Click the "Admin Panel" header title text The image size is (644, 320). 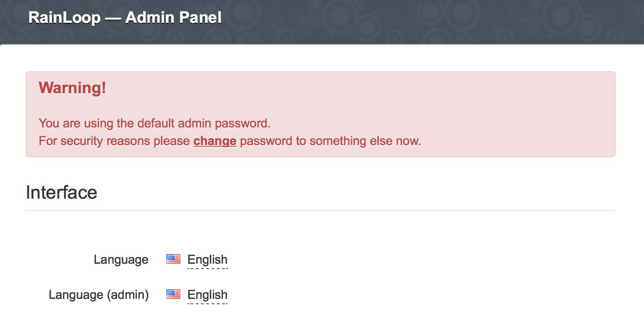[x=173, y=18]
